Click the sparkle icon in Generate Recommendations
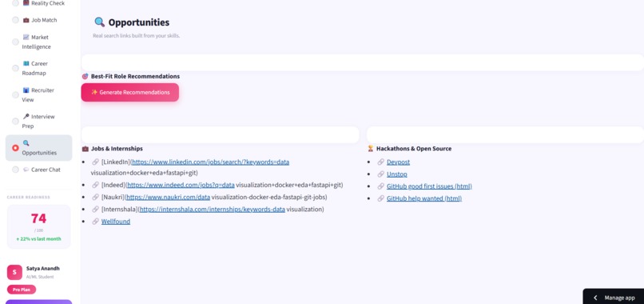The height and width of the screenshot is (304, 644). click(x=94, y=92)
